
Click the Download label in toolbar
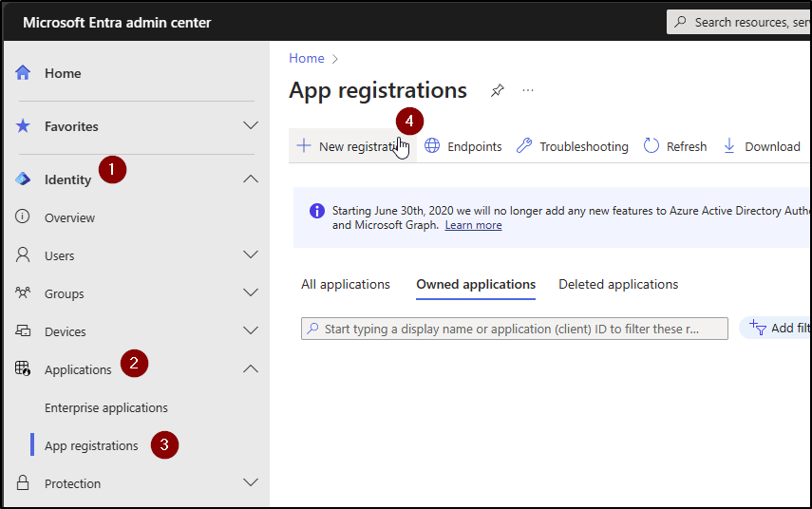point(772,146)
